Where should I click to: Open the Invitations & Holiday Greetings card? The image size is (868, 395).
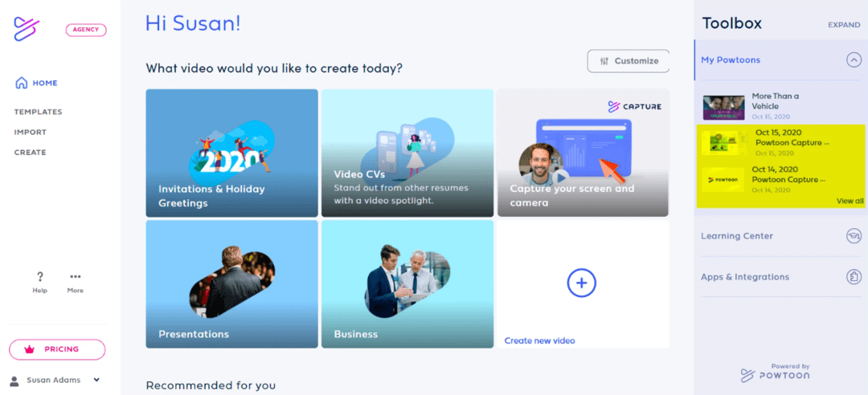(x=232, y=153)
